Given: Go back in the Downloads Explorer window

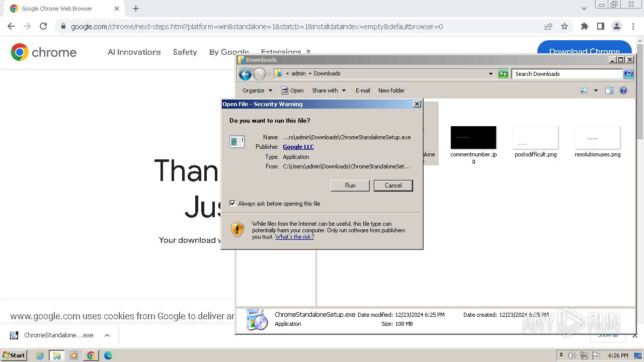Looking at the screenshot, I should coord(245,74).
